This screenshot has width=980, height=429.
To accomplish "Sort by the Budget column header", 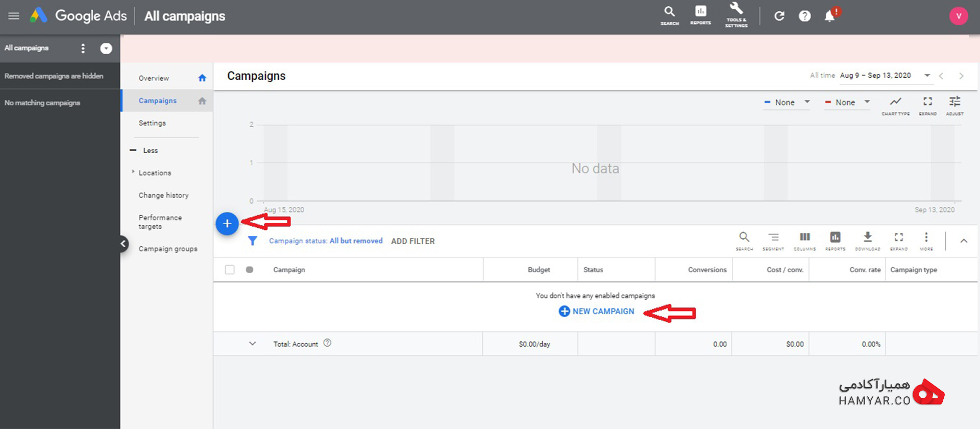I will click(539, 270).
